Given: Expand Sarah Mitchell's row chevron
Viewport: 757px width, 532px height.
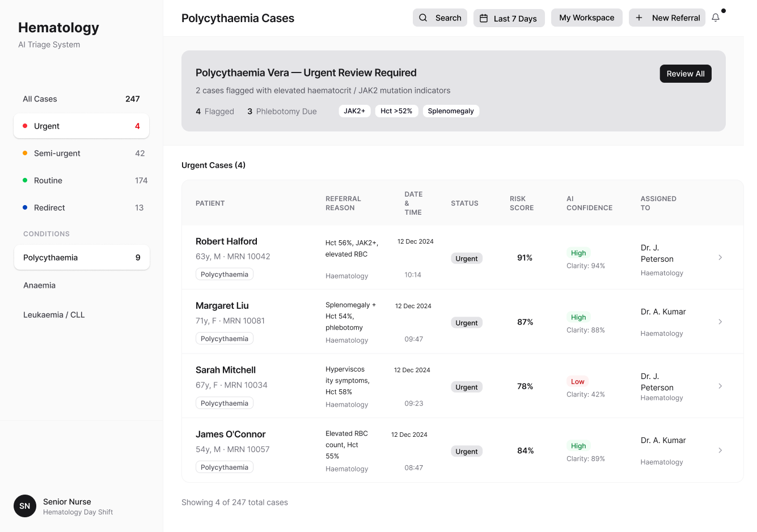Looking at the screenshot, I should point(720,386).
